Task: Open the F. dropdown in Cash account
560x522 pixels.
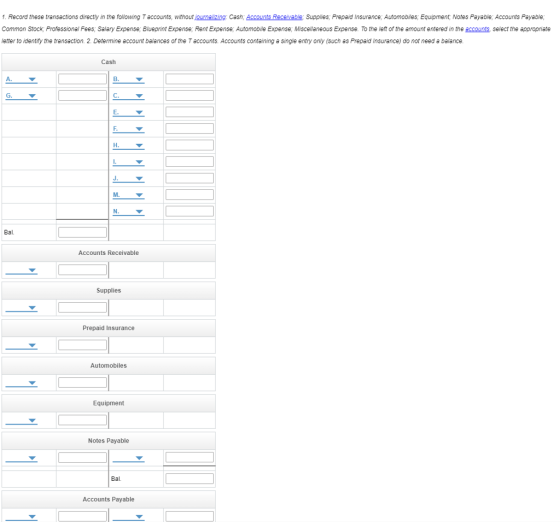Action: tap(129, 129)
